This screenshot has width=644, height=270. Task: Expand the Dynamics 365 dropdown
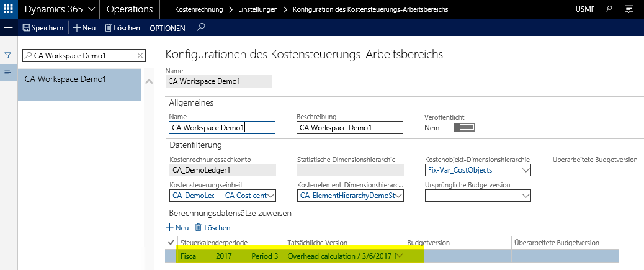92,9
